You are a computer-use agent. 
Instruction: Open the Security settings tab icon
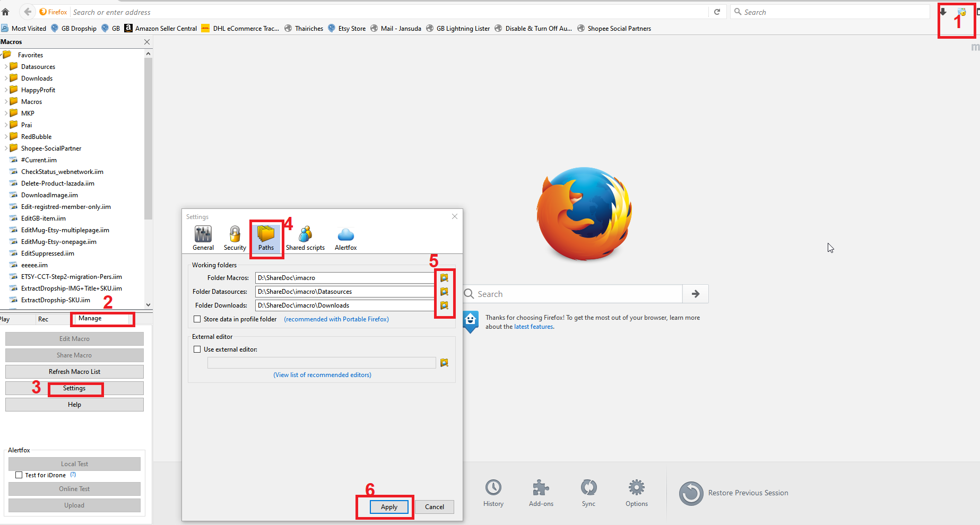[235, 238]
